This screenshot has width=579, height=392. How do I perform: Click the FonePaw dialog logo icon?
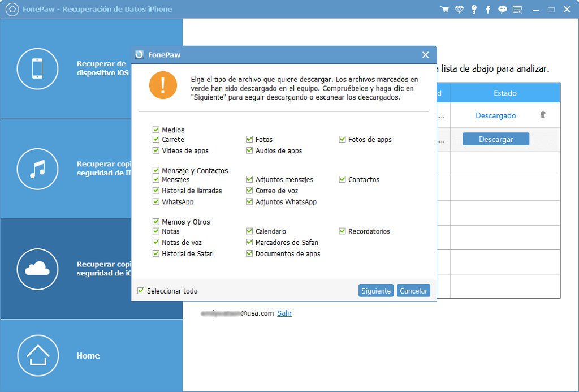click(139, 55)
